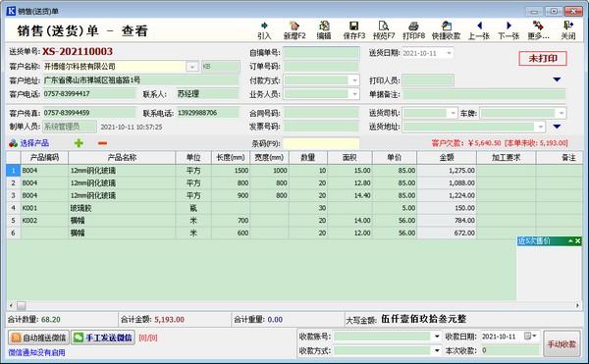This screenshot has height=364, width=589.
Task: Click amount cell 1,275.00
Action: [x=447, y=171]
